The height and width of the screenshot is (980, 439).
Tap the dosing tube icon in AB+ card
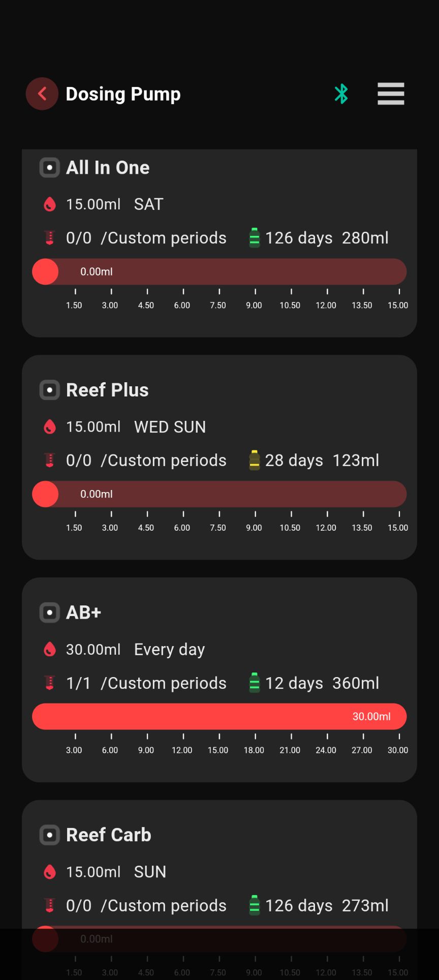[50, 683]
